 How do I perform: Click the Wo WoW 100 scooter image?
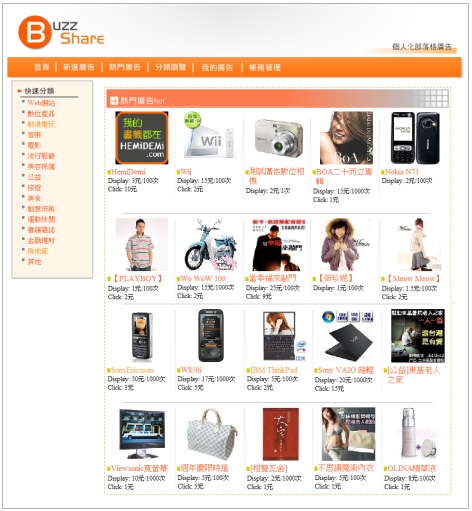click(211, 244)
